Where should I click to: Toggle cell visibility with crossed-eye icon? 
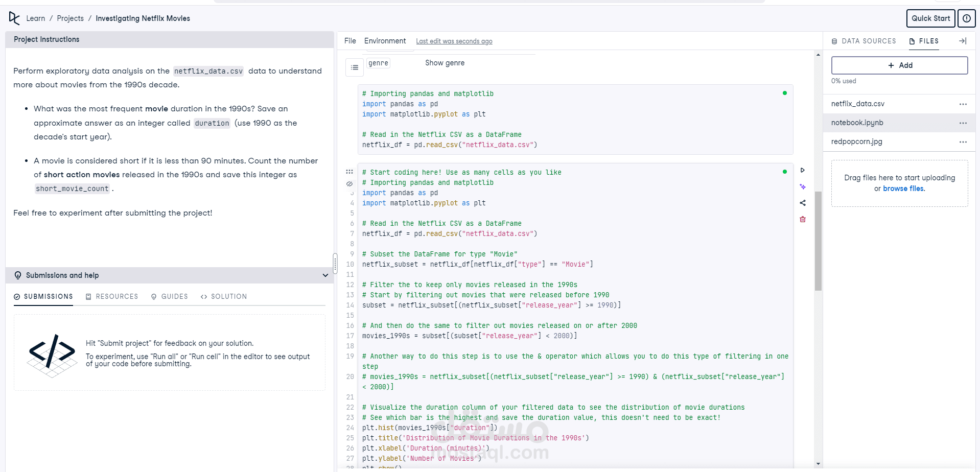coord(349,183)
